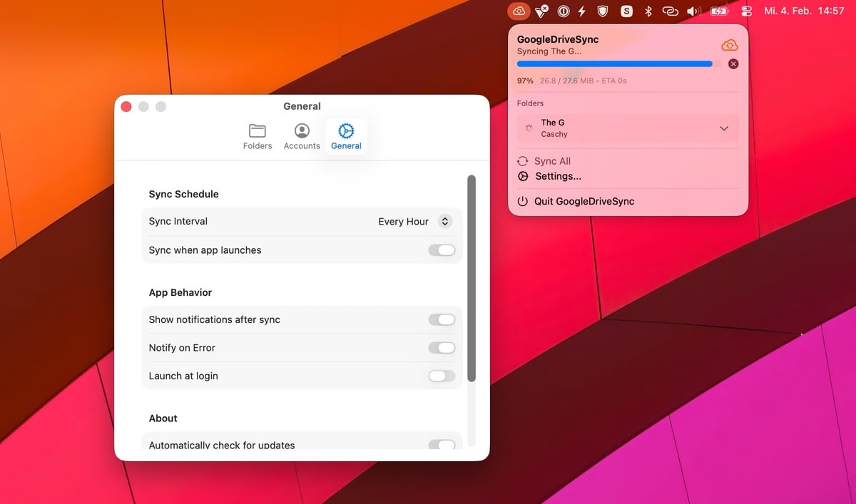This screenshot has height=504, width=856.
Task: Toggle Notify on Error switch
Action: tap(442, 348)
